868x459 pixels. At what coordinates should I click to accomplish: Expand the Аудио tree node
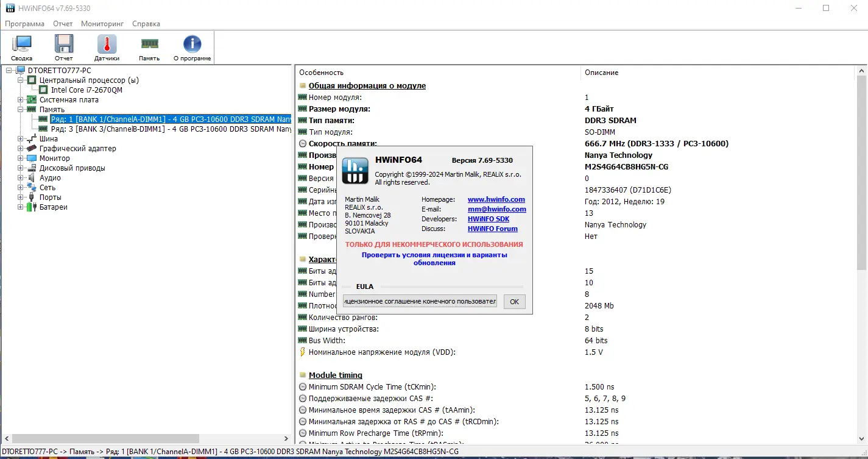[x=21, y=178]
